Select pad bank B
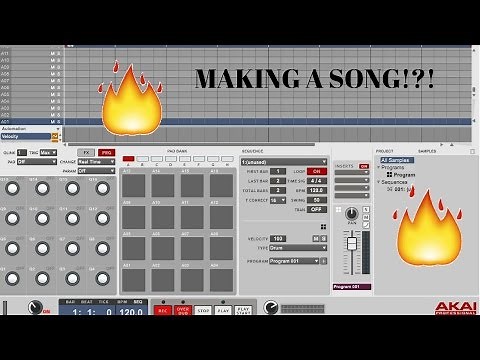 [x=142, y=159]
